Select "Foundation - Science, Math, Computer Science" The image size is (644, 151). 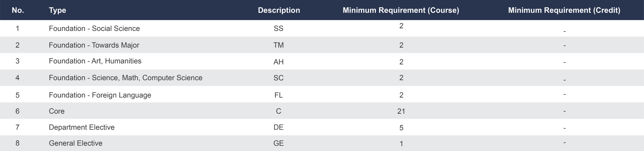click(125, 78)
